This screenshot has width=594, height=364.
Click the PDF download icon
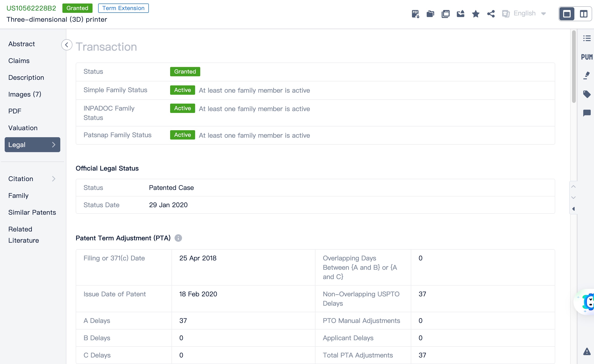[415, 14]
